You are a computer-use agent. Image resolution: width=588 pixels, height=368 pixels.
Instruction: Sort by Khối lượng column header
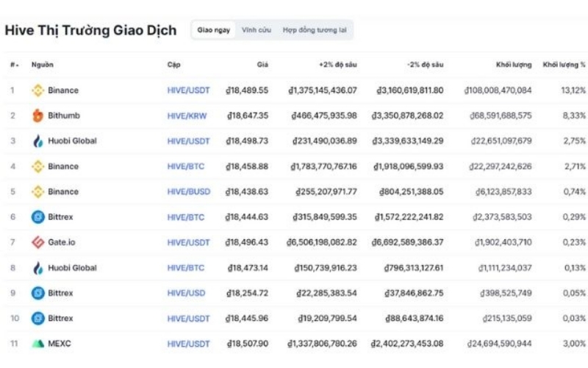coord(514,65)
